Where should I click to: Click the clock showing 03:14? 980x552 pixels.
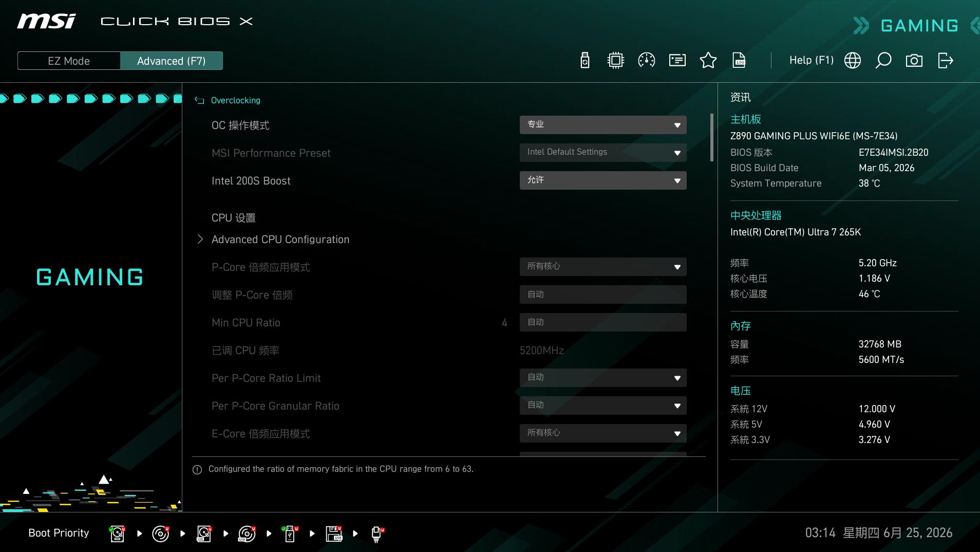pyautogui.click(x=820, y=533)
